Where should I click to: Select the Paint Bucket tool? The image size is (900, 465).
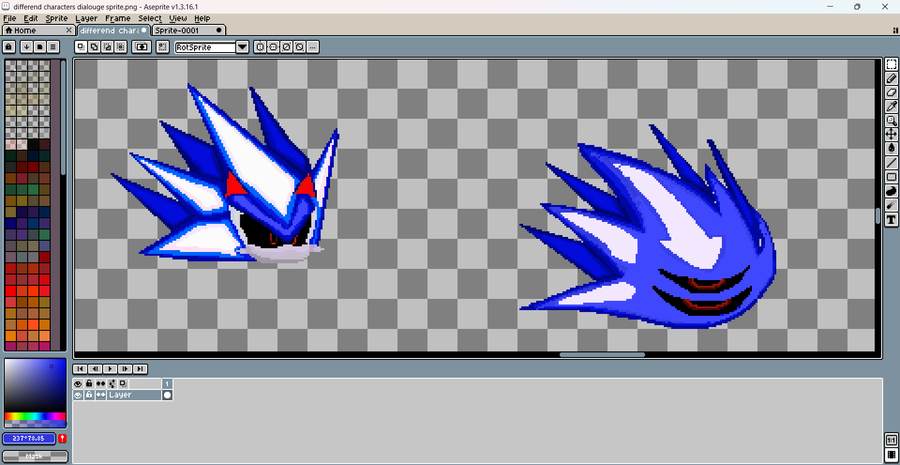[x=891, y=149]
